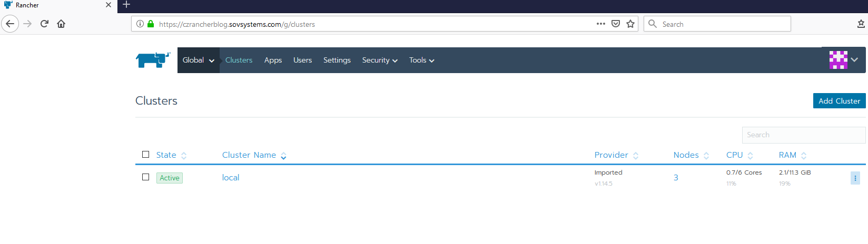Click the green padlock site security icon

(151, 24)
